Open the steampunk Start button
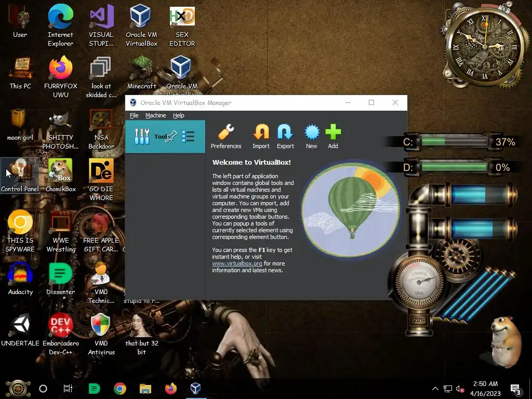Screen dimensions: 532x399 pos(18,389)
